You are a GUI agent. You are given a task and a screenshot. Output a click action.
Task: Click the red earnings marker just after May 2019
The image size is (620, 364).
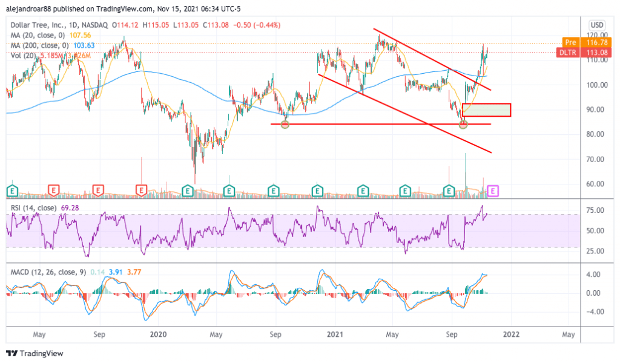[53, 192]
